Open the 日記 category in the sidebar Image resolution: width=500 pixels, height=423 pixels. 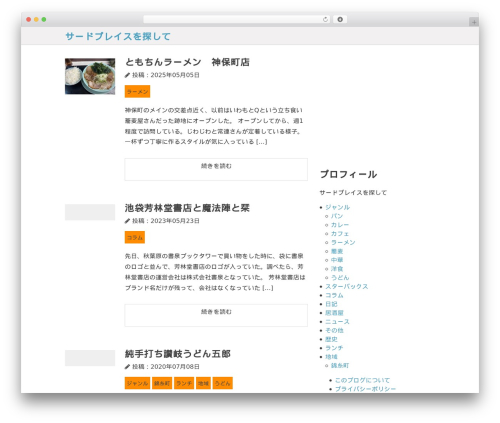click(331, 304)
